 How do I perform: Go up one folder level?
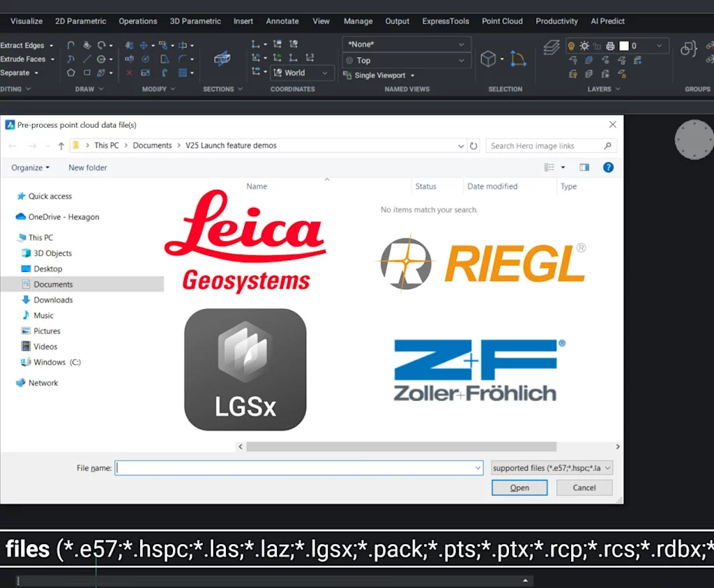point(61,146)
